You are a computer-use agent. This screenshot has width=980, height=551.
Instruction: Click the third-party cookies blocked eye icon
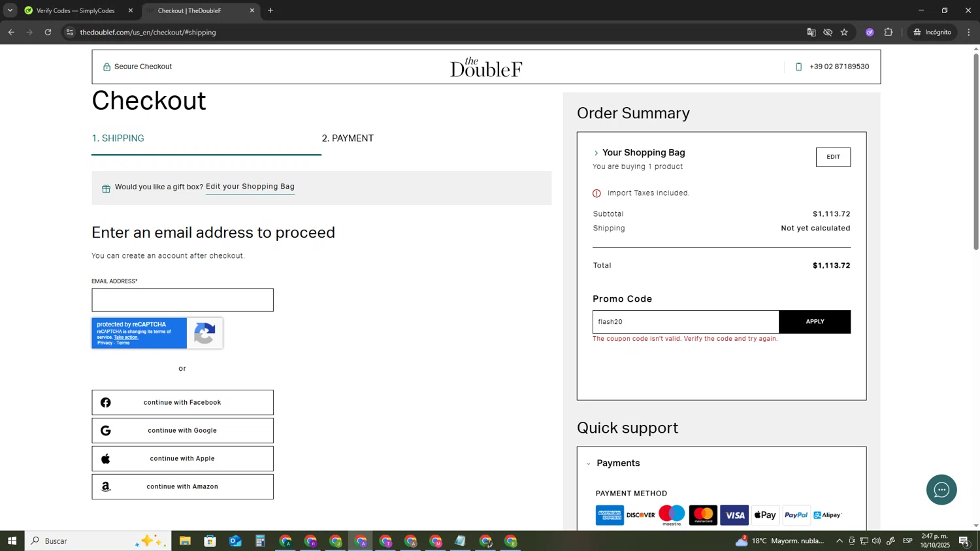828,32
